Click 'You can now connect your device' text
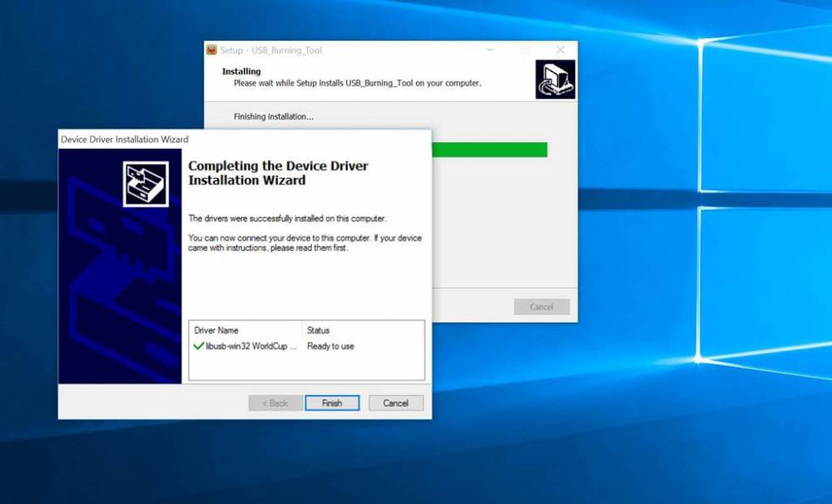 pyautogui.click(x=305, y=243)
